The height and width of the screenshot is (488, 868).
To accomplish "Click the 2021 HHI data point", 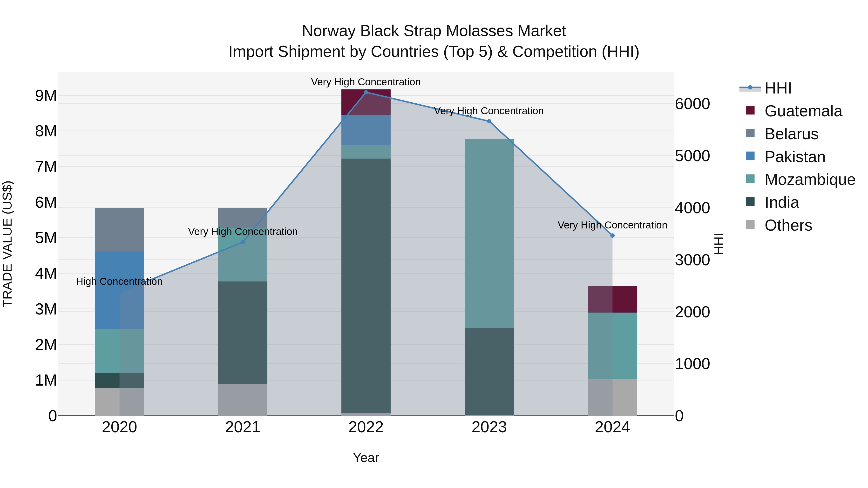I will 243,242.
